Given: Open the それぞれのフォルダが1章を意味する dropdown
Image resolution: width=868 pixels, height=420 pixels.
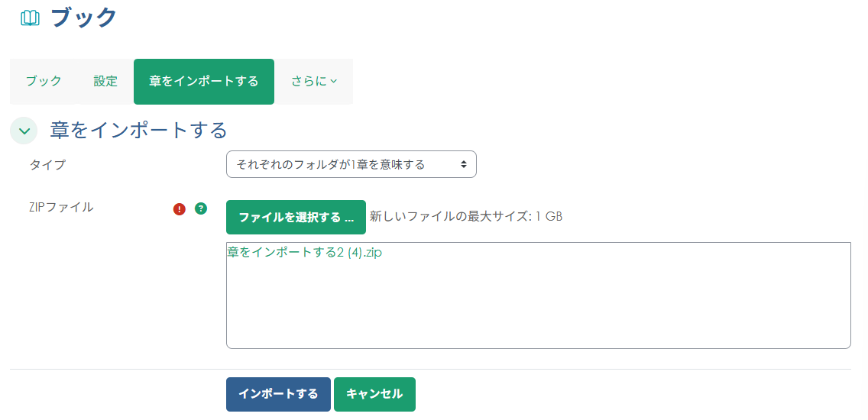Looking at the screenshot, I should click(x=351, y=164).
